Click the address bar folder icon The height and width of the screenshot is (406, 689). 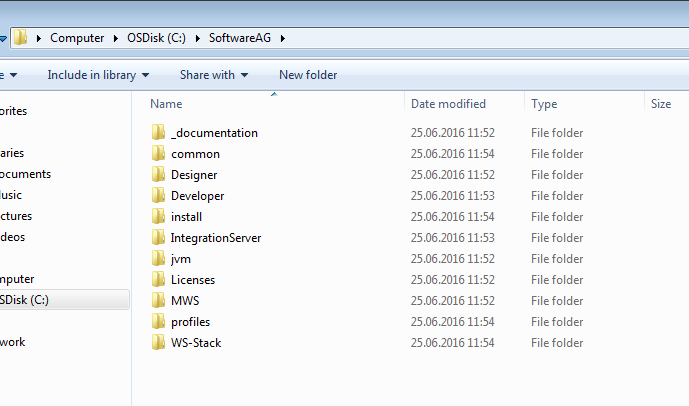coord(20,38)
